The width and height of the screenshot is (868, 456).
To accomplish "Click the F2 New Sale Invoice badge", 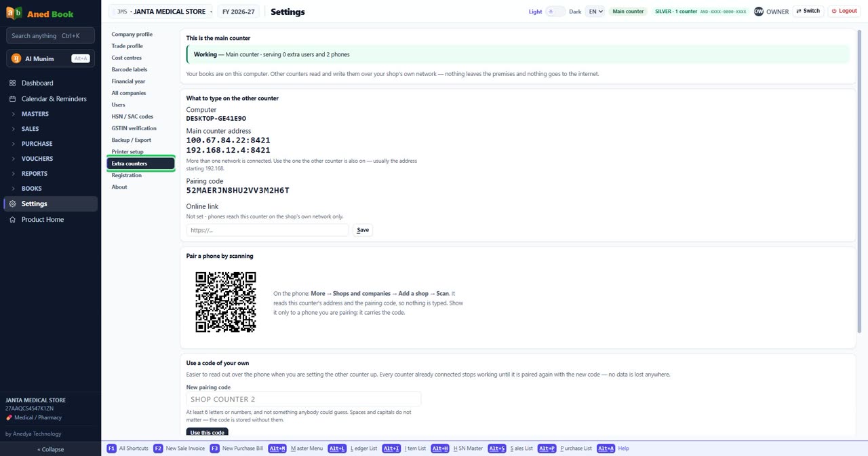I will click(158, 449).
